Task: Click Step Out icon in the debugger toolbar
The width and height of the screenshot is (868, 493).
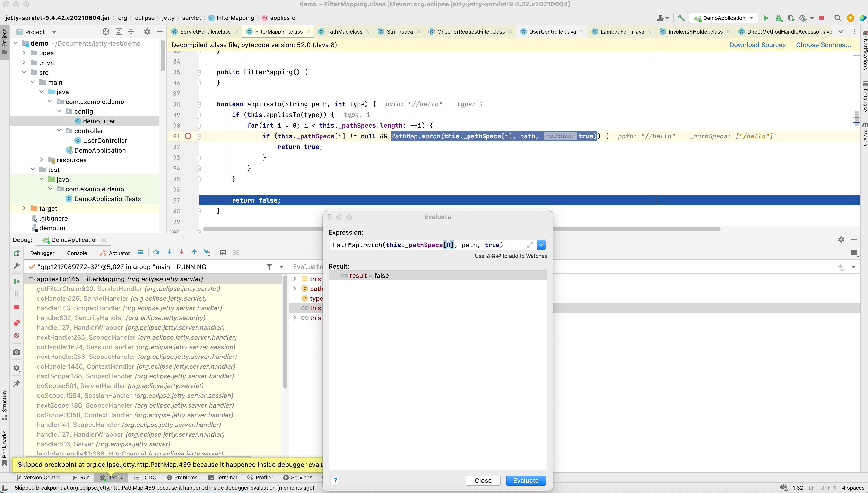Action: click(x=194, y=253)
